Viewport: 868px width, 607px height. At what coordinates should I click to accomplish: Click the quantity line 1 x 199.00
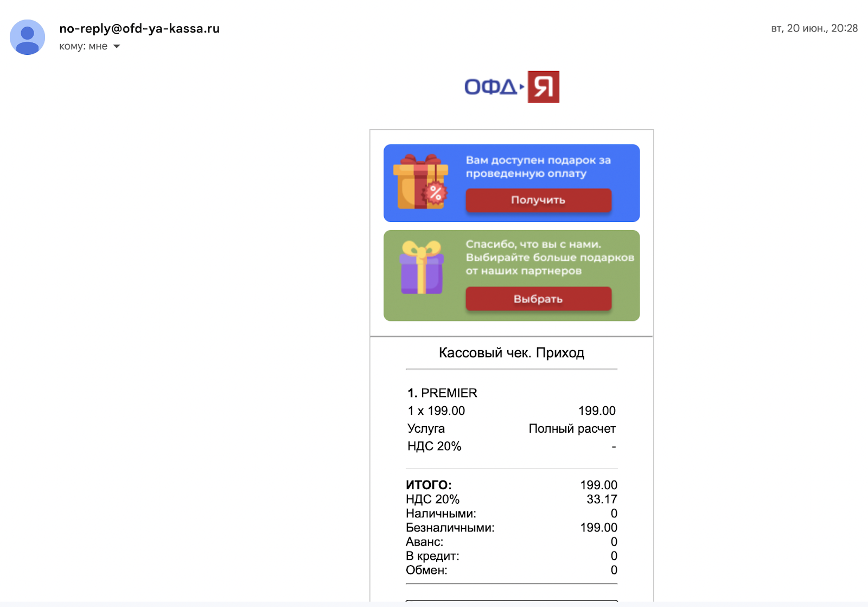coord(436,410)
